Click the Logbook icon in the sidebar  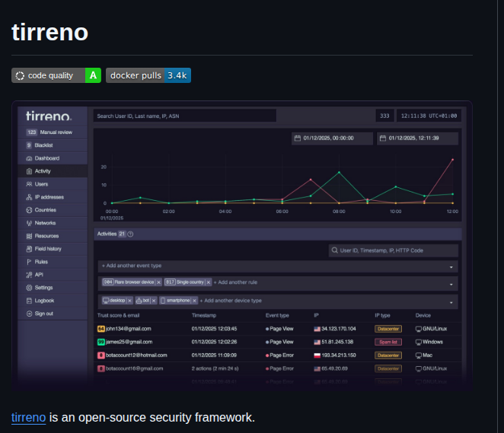click(29, 301)
